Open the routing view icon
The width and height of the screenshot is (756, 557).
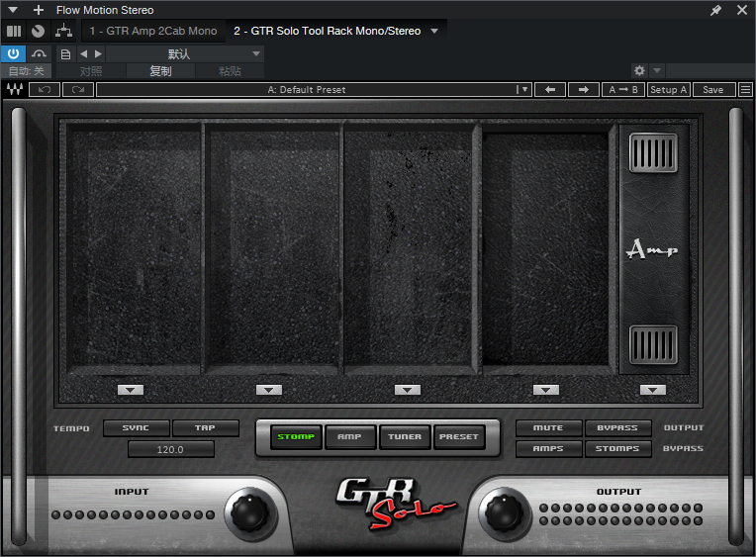63,32
